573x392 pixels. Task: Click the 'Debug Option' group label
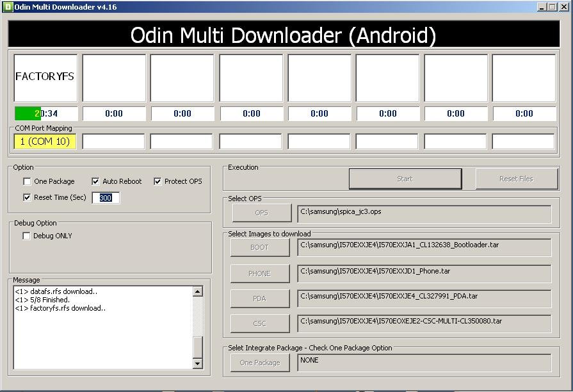click(35, 223)
